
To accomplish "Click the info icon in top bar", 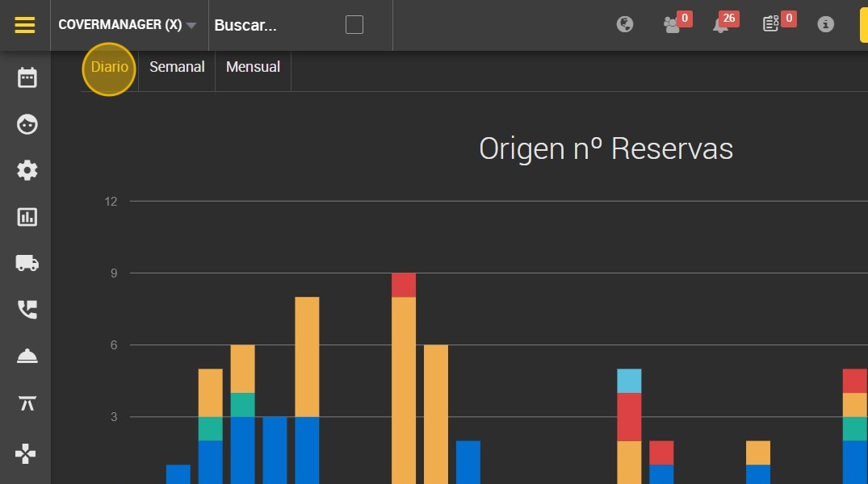I will (825, 24).
